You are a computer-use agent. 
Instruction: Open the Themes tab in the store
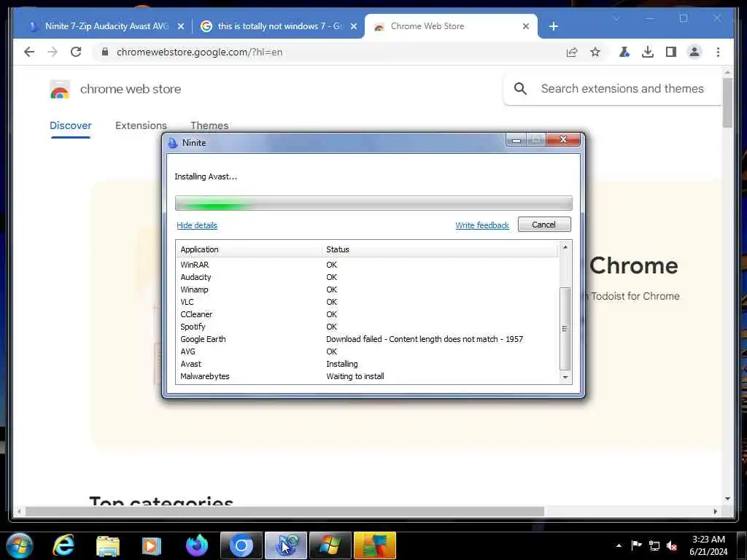(209, 125)
